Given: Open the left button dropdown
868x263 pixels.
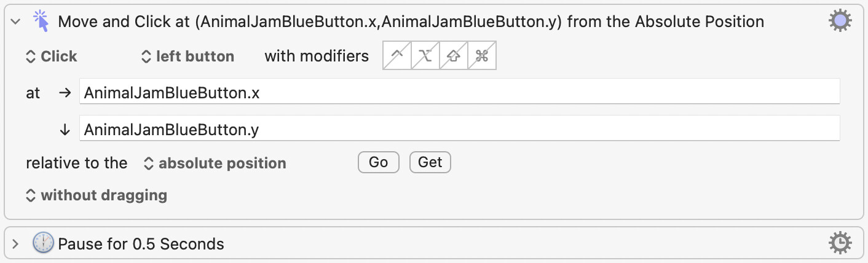Looking at the screenshot, I should click(x=188, y=57).
